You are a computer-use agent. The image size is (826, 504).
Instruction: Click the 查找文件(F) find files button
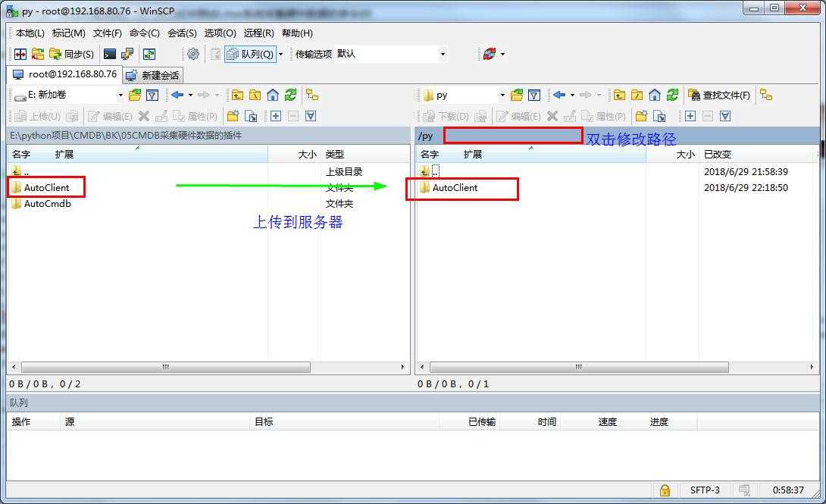tap(720, 95)
